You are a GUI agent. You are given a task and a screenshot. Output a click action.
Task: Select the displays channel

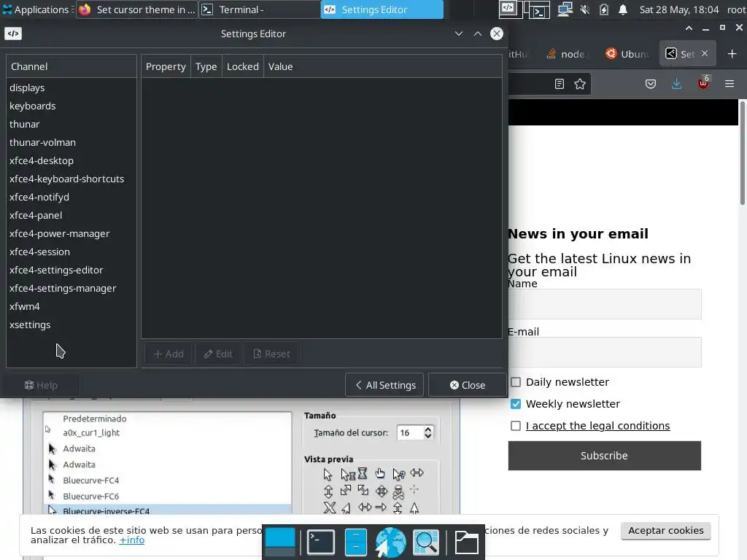(71, 87)
